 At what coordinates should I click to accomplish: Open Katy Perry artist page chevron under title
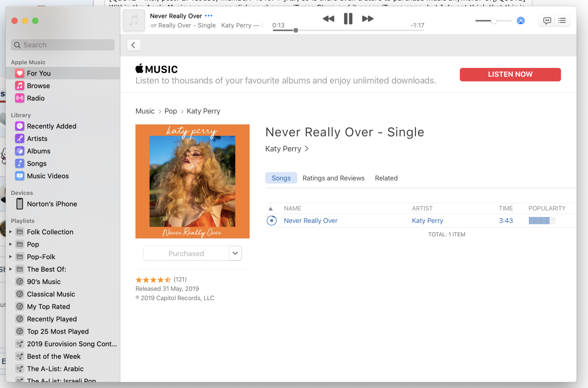point(306,149)
